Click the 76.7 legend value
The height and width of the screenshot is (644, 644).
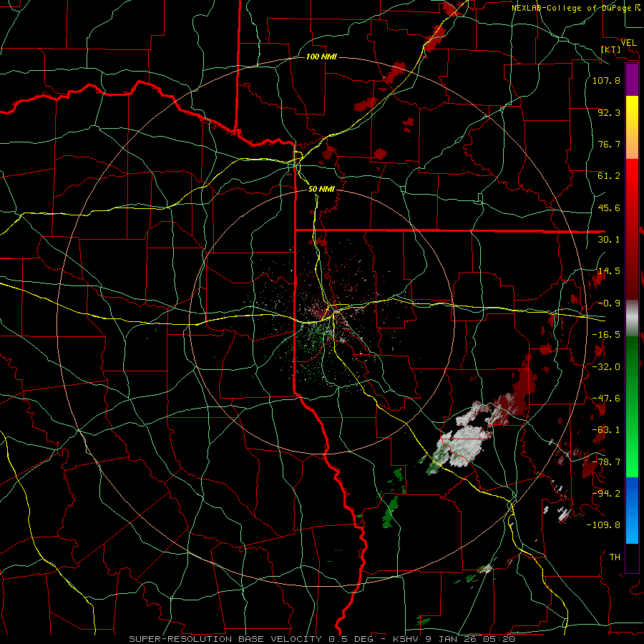coord(609,144)
